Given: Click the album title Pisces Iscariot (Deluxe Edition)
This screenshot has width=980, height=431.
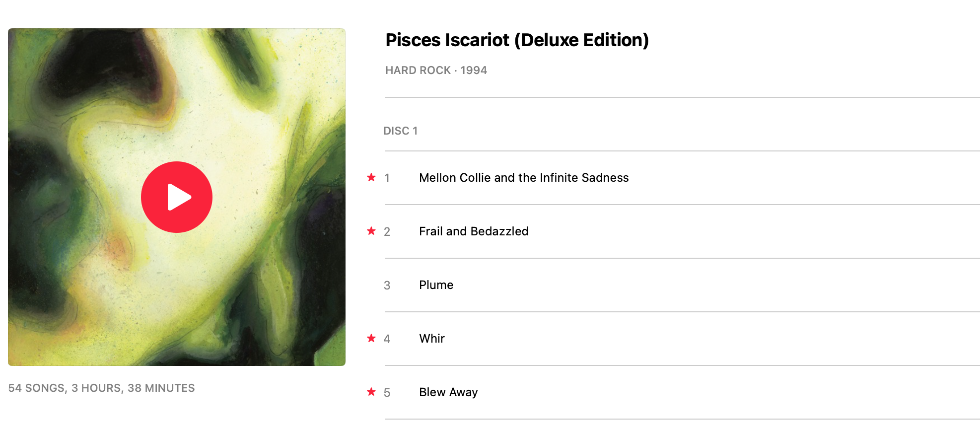Looking at the screenshot, I should [517, 40].
